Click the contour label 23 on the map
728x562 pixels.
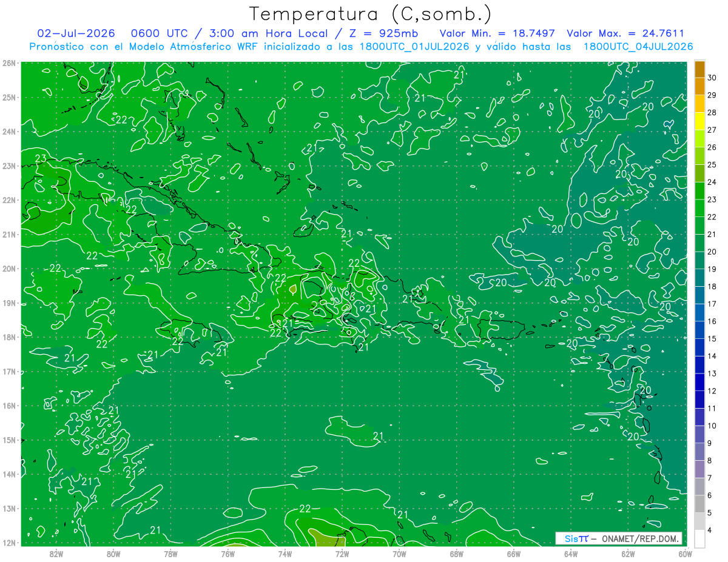pos(41,159)
